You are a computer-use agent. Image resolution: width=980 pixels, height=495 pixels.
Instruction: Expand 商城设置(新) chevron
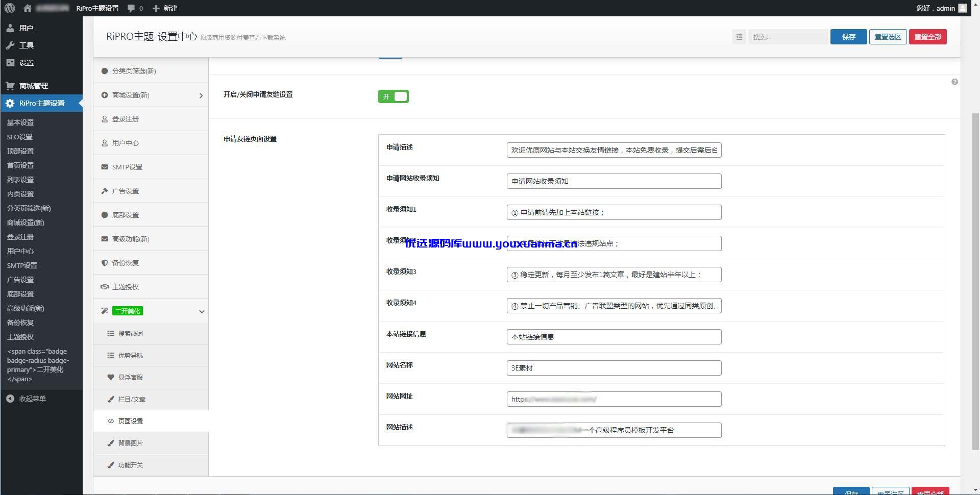(x=201, y=95)
